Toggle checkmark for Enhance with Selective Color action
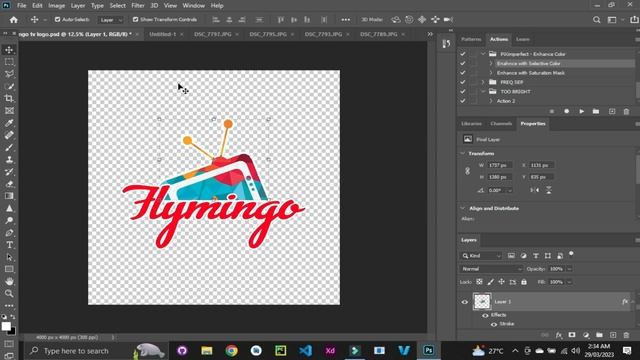Screen dimensions: 640x360 tap(462, 63)
